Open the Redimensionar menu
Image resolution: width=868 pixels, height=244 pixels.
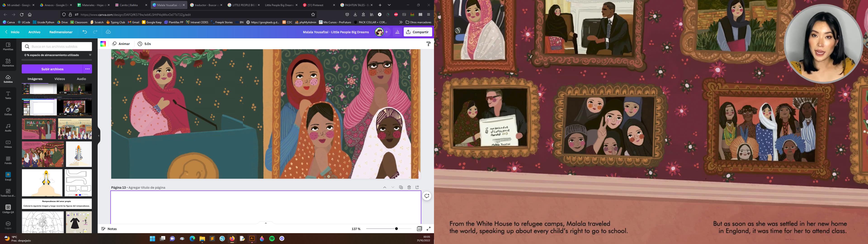coord(61,32)
